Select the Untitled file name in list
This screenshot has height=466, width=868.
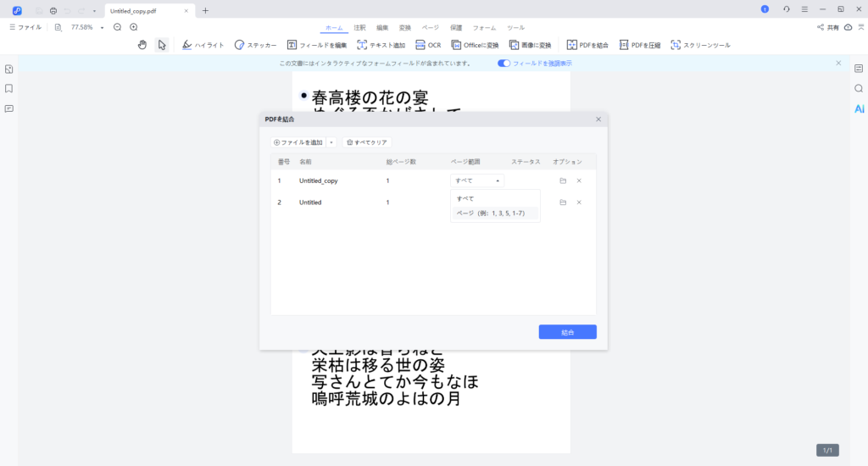pyautogui.click(x=310, y=202)
